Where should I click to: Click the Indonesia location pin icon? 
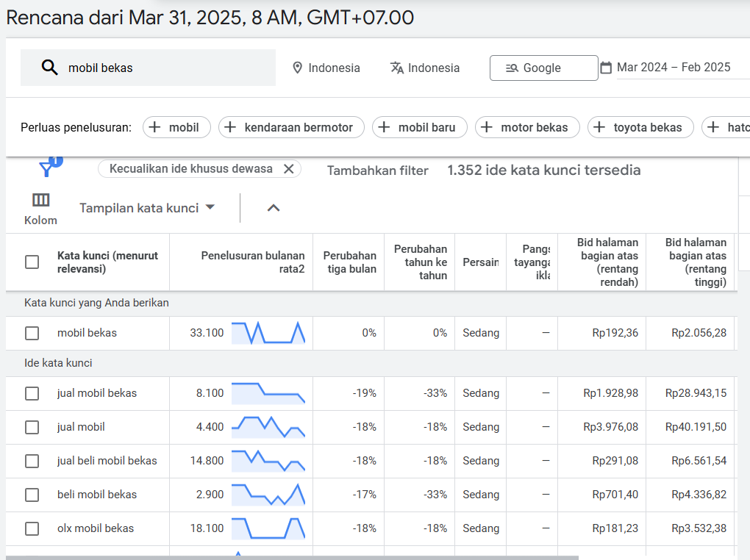(x=297, y=68)
